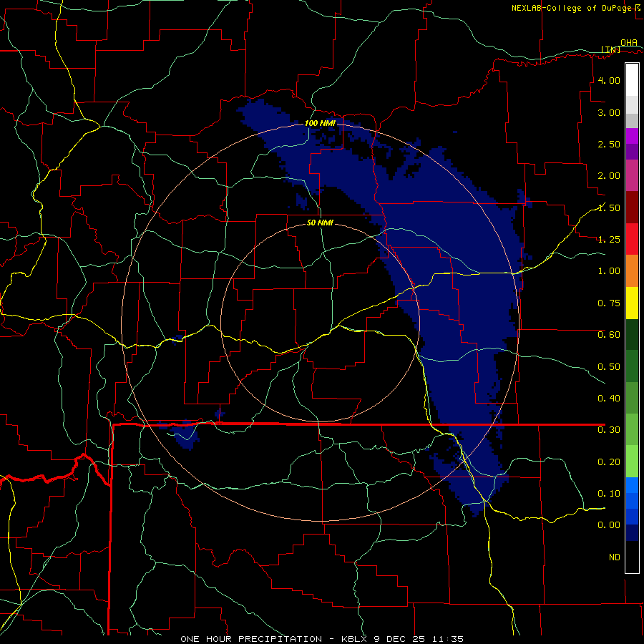Select the 0.60 legend value
644x644 pixels.
[609, 335]
